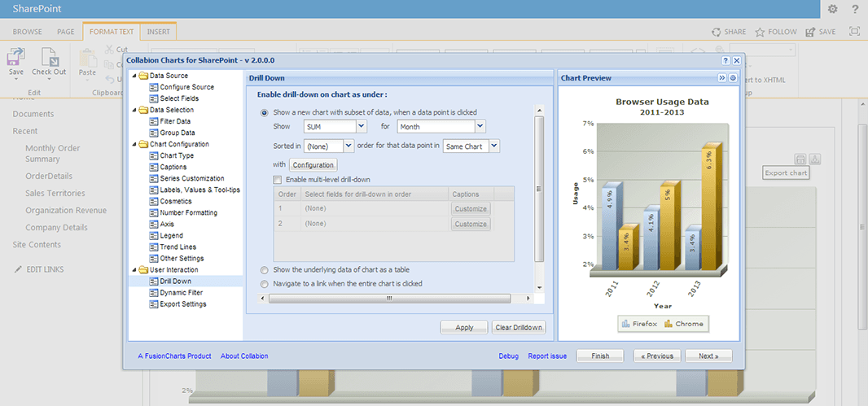Click the Customize button for order 1
This screenshot has width=868, height=406.
[x=471, y=208]
